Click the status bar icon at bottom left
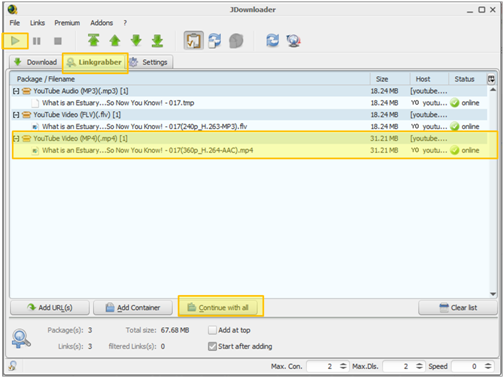 click(x=13, y=366)
